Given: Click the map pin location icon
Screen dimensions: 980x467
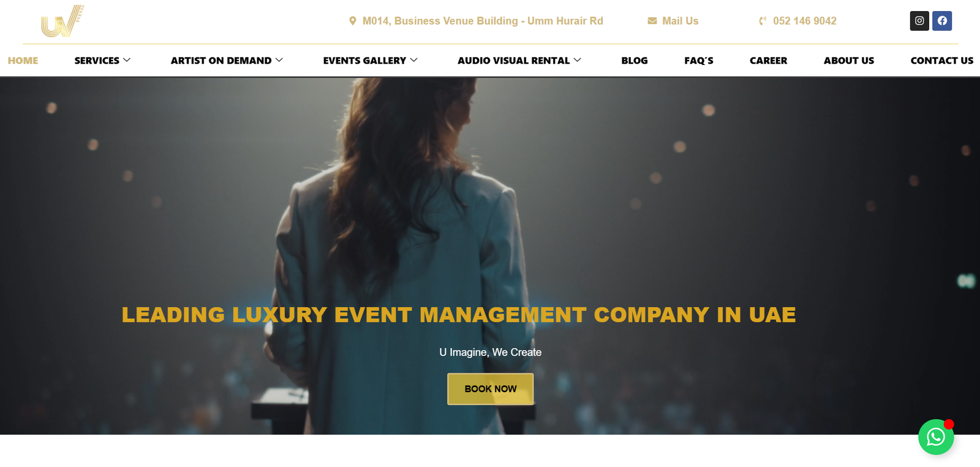Looking at the screenshot, I should [353, 21].
